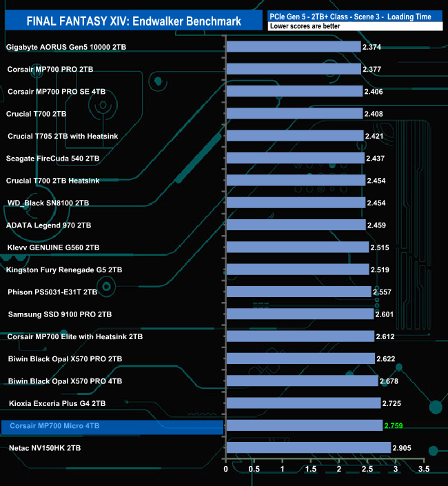Click the 2.515 value label
Screen dimensions: 448x486
click(380, 247)
